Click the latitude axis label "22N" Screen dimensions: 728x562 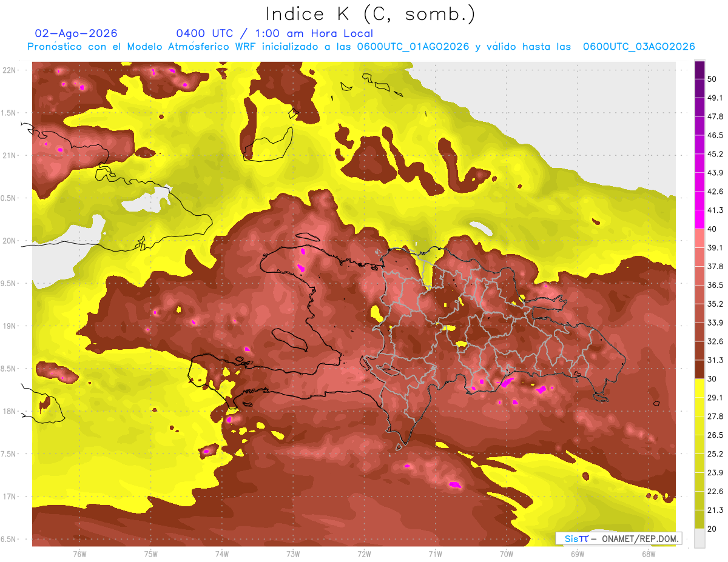pos(10,70)
